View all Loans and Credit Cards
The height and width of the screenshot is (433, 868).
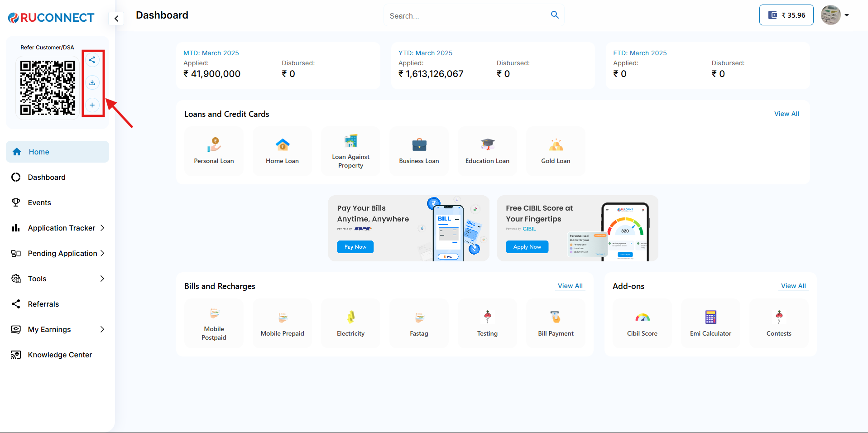(786, 114)
